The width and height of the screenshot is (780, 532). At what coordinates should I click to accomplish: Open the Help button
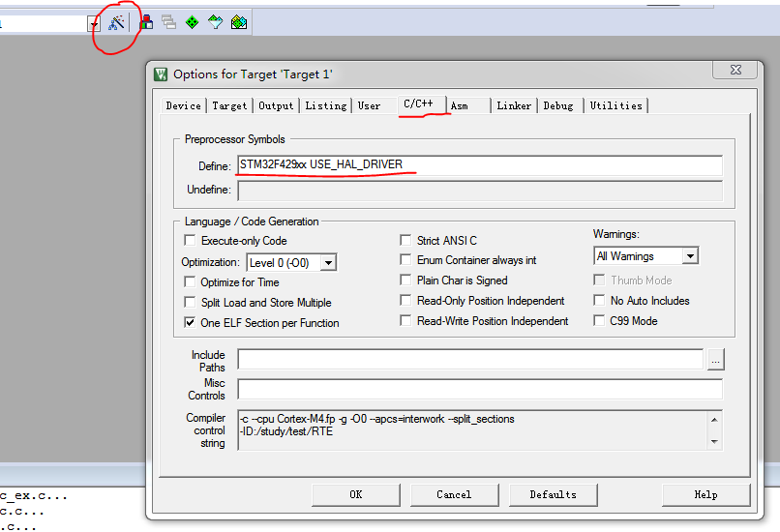tap(705, 494)
